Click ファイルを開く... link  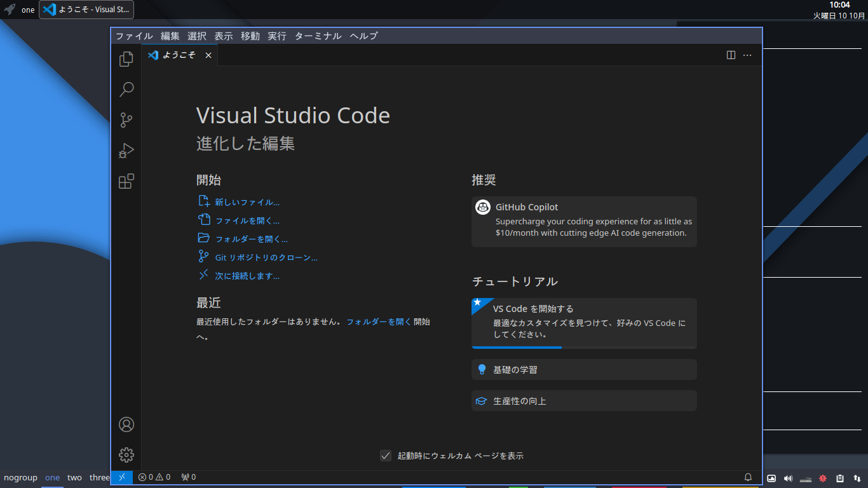point(247,220)
